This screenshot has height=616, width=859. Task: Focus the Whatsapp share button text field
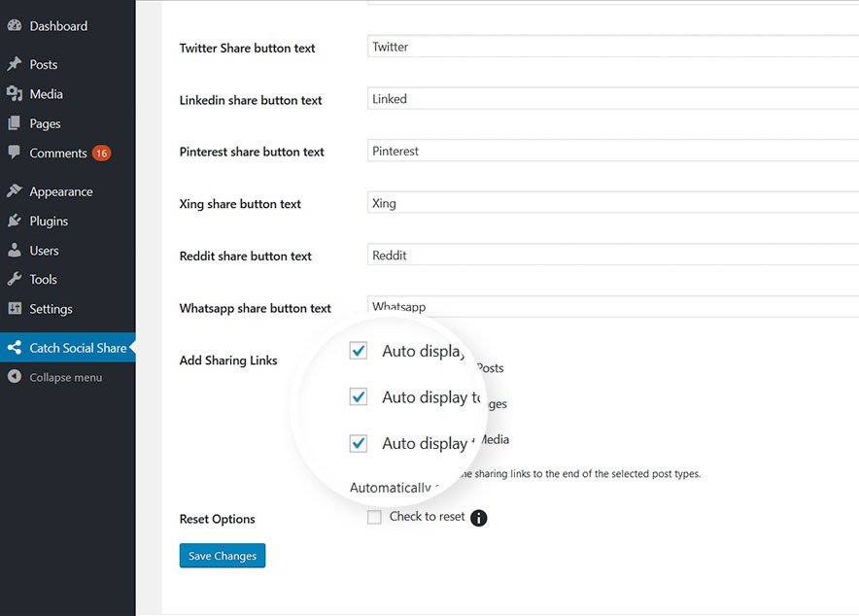tap(613, 307)
